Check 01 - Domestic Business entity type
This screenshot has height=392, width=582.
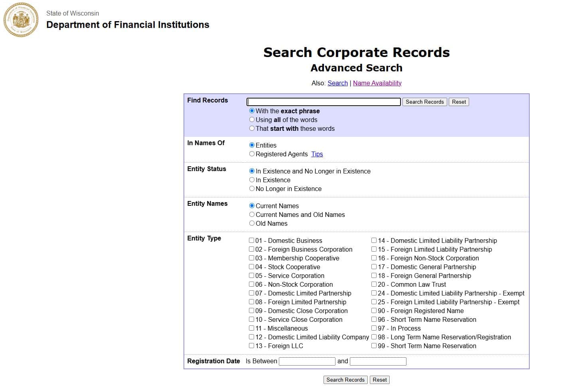(252, 240)
